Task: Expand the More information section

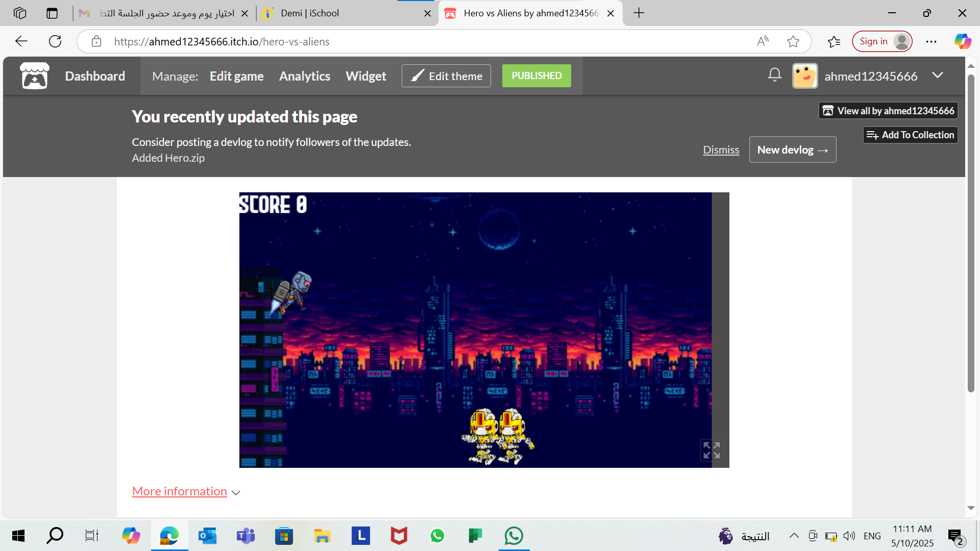Action: (x=179, y=491)
